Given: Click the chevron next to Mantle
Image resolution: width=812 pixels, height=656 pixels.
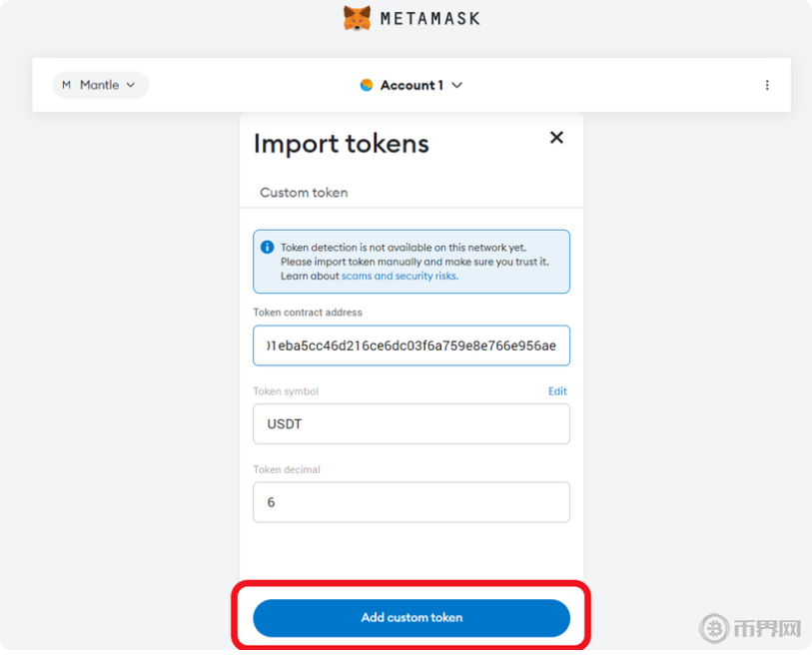Looking at the screenshot, I should pyautogui.click(x=131, y=86).
